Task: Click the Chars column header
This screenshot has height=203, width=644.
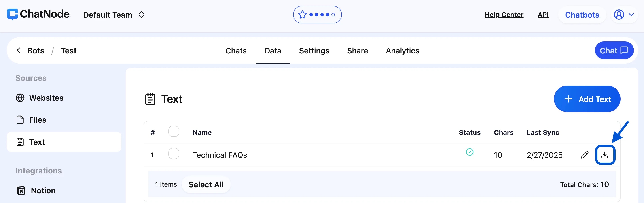Action: (x=504, y=132)
